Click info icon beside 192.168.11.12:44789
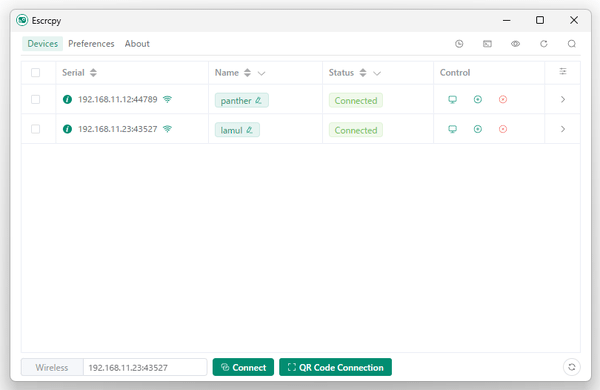 coord(67,100)
